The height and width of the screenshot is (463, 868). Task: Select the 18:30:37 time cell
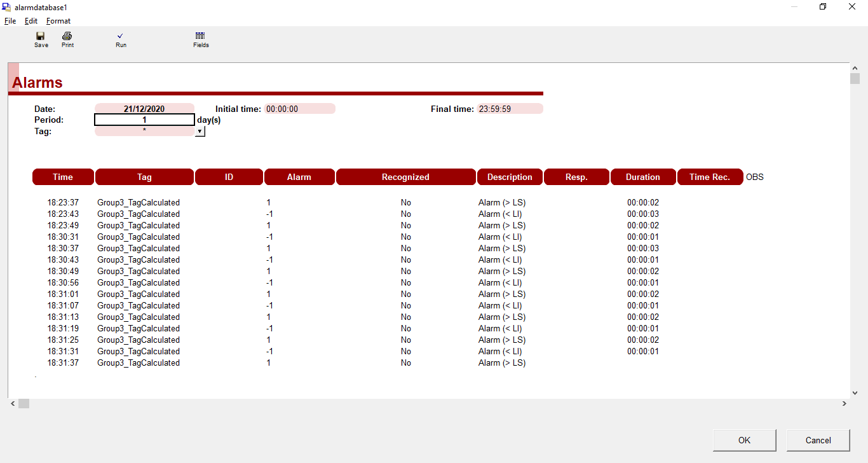(63, 249)
